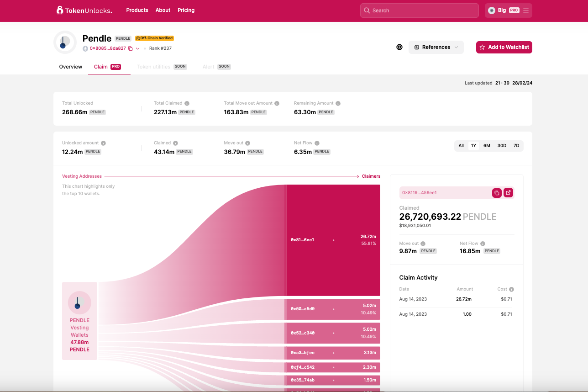Open the Products menu

(x=137, y=10)
